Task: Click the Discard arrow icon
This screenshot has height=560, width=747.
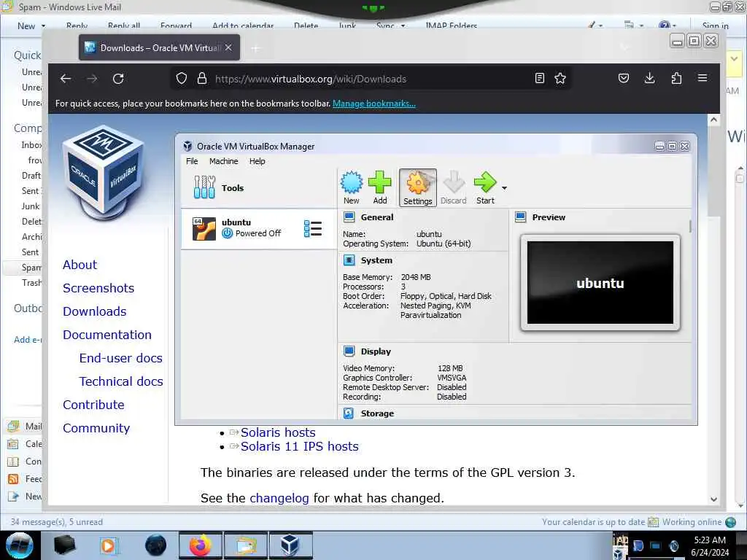Action: tap(453, 187)
